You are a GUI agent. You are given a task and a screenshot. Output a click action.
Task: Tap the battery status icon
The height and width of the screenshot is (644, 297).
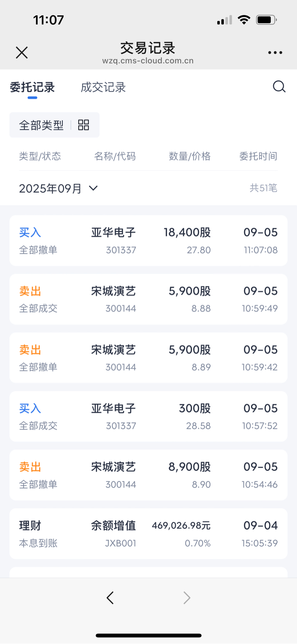coord(266,20)
